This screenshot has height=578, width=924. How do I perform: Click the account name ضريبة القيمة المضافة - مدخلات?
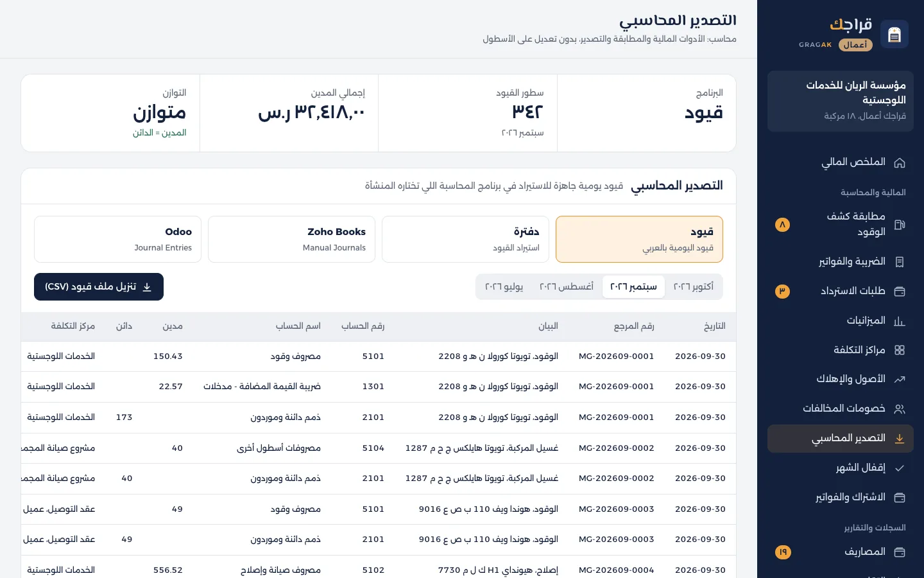click(262, 387)
